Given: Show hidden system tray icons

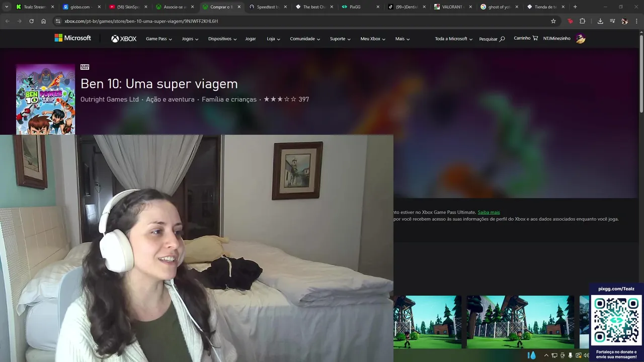Looking at the screenshot, I should (546, 355).
